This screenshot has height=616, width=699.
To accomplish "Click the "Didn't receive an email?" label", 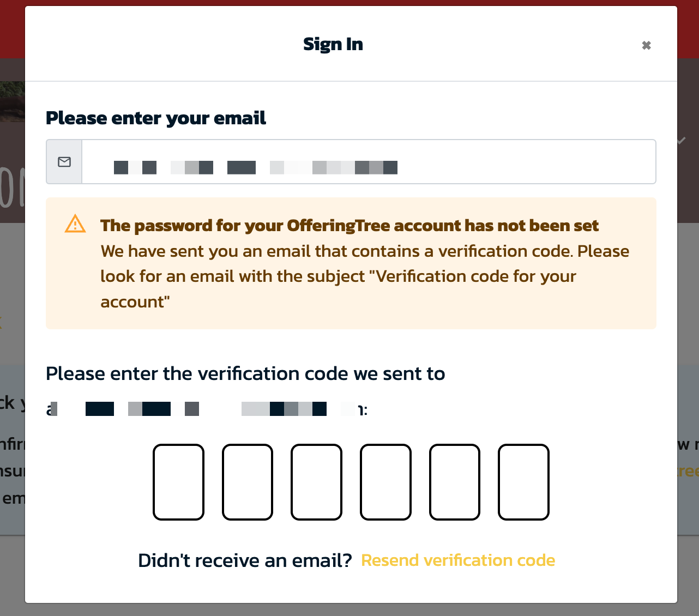I will point(245,560).
